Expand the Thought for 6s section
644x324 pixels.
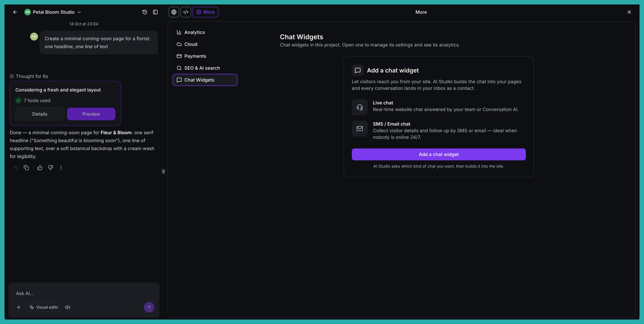[29, 76]
